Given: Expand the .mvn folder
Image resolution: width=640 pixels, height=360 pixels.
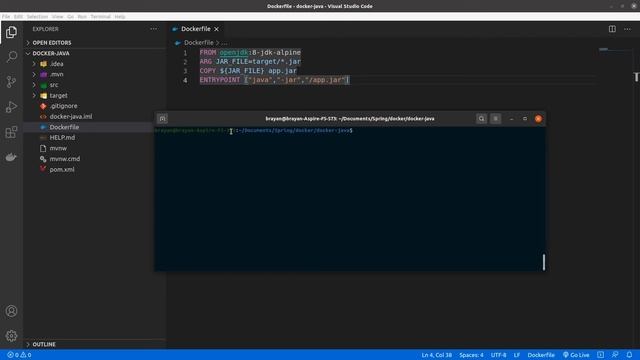Looking at the screenshot, I should 56,74.
